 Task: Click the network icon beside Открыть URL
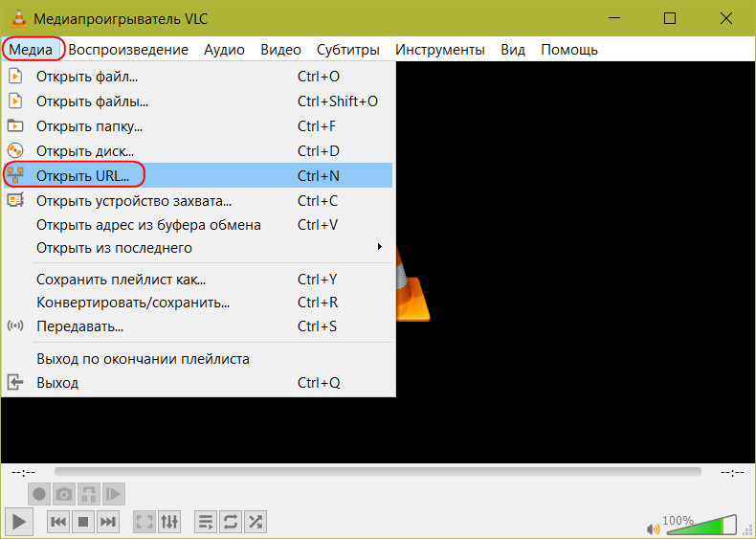15,175
